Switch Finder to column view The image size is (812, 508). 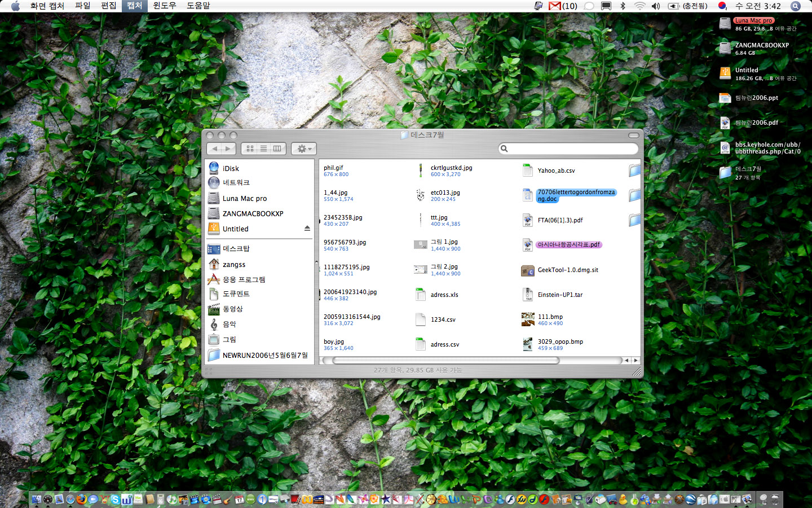pyautogui.click(x=277, y=148)
